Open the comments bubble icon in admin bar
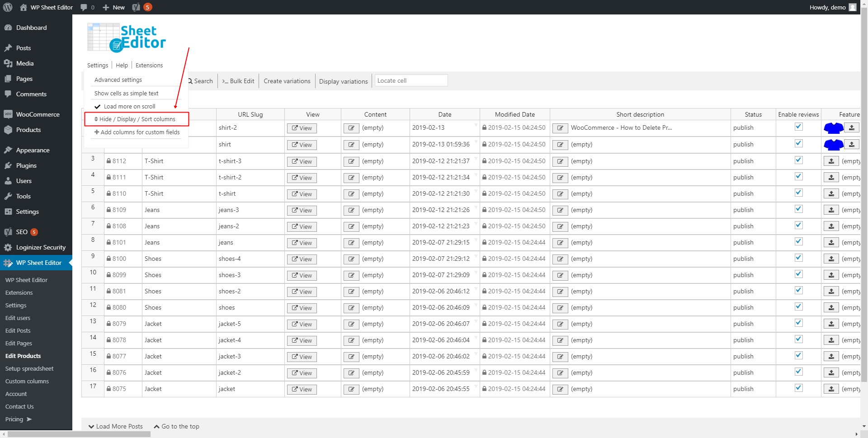 coord(84,7)
